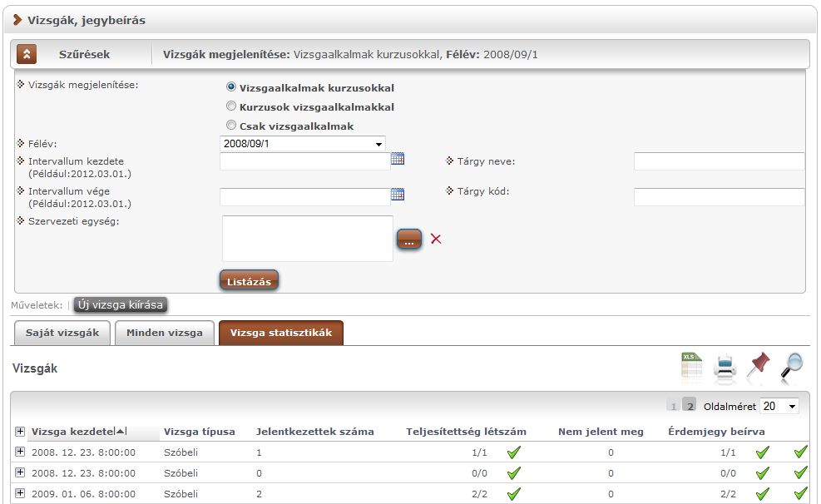Focus the Tárgy neve input field

tap(719, 161)
